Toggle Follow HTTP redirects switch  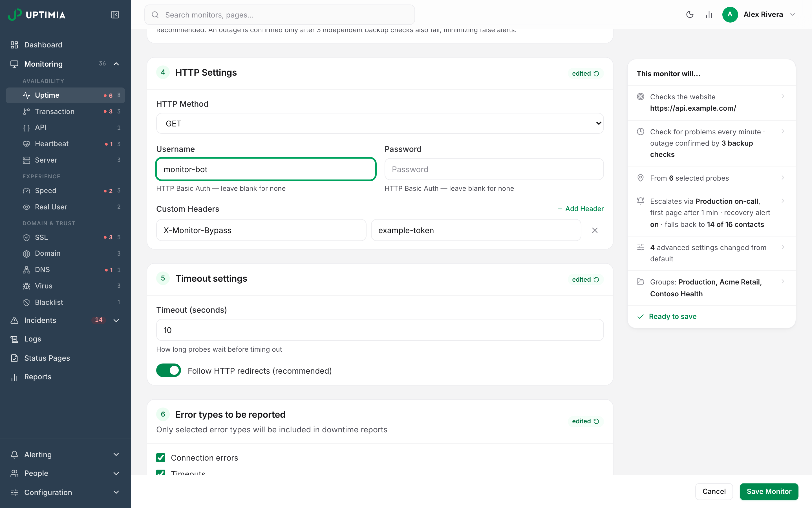168,370
